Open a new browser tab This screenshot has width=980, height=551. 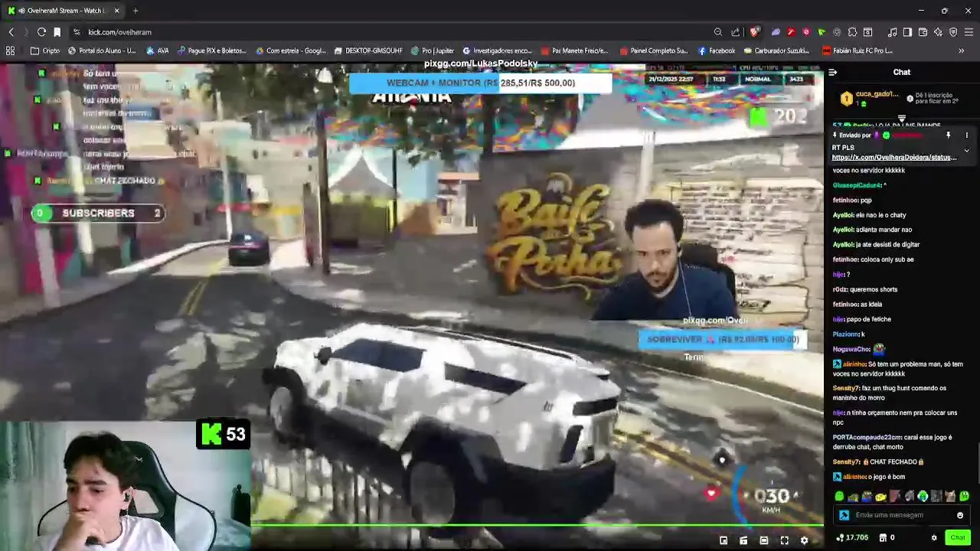click(136, 11)
